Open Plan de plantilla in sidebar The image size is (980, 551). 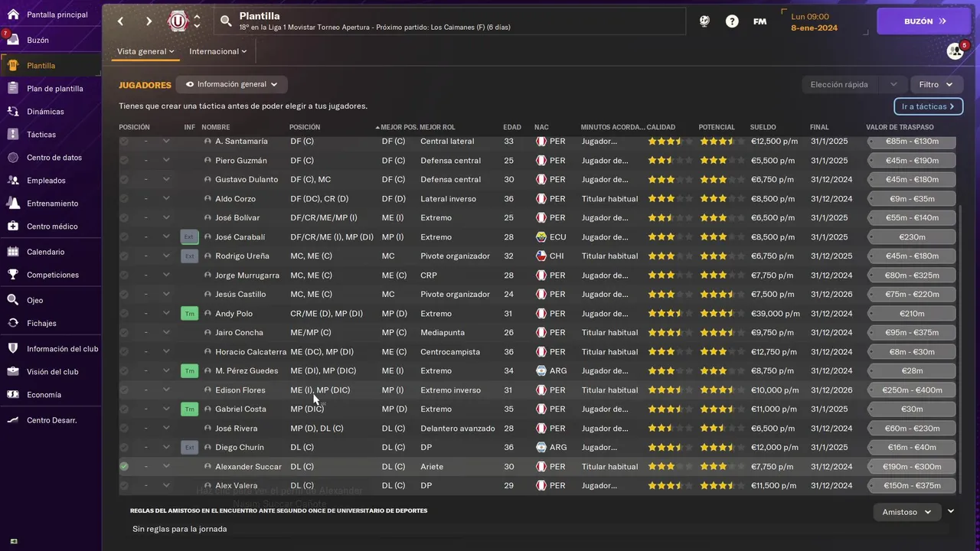click(x=51, y=89)
